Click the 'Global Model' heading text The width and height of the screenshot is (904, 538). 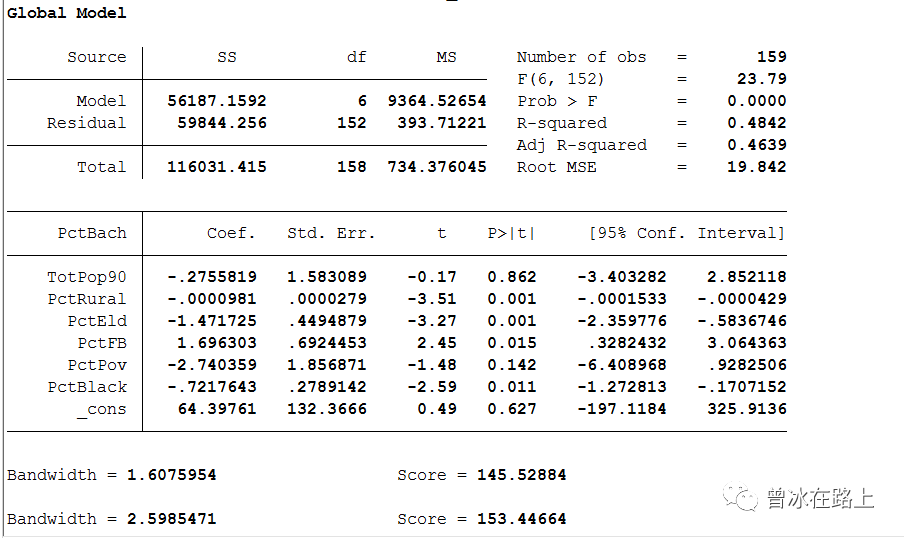tap(66, 13)
